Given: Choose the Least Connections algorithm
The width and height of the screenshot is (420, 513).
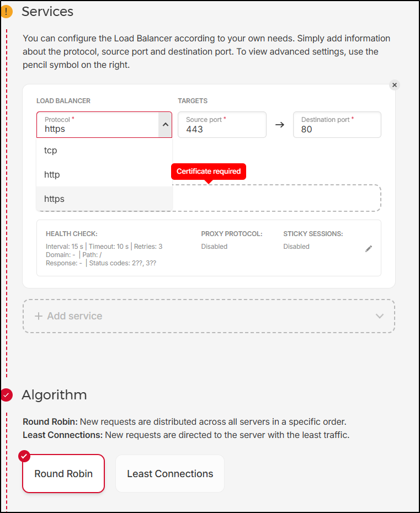Looking at the screenshot, I should (170, 474).
